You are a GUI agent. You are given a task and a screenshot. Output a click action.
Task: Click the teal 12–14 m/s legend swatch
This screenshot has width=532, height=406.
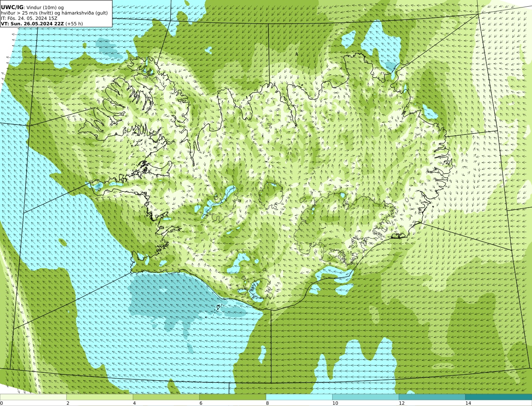tap(432, 397)
